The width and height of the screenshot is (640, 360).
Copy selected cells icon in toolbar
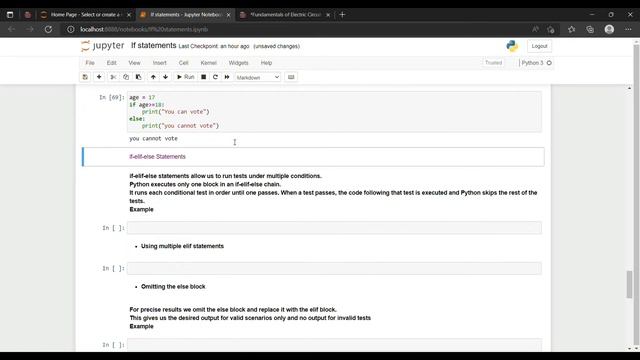[x=126, y=77]
